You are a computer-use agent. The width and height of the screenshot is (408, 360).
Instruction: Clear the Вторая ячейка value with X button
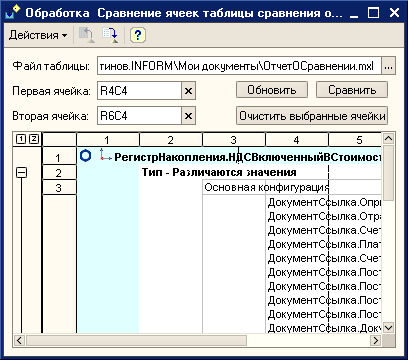pos(188,116)
